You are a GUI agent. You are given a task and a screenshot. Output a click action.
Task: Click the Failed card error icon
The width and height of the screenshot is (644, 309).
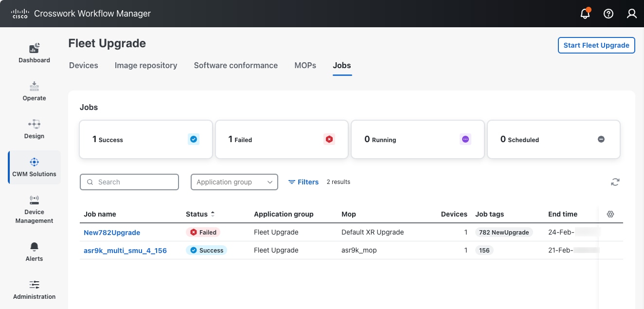pyautogui.click(x=329, y=139)
